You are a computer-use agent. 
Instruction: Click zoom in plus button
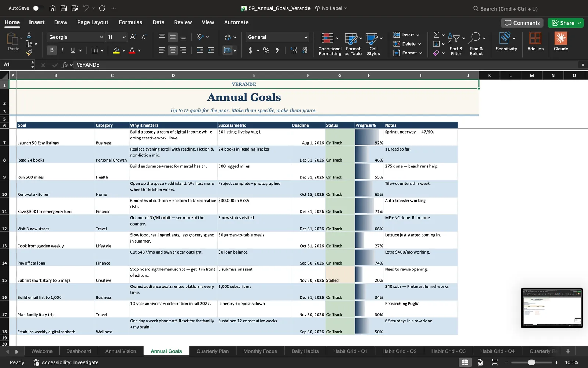coord(556,362)
